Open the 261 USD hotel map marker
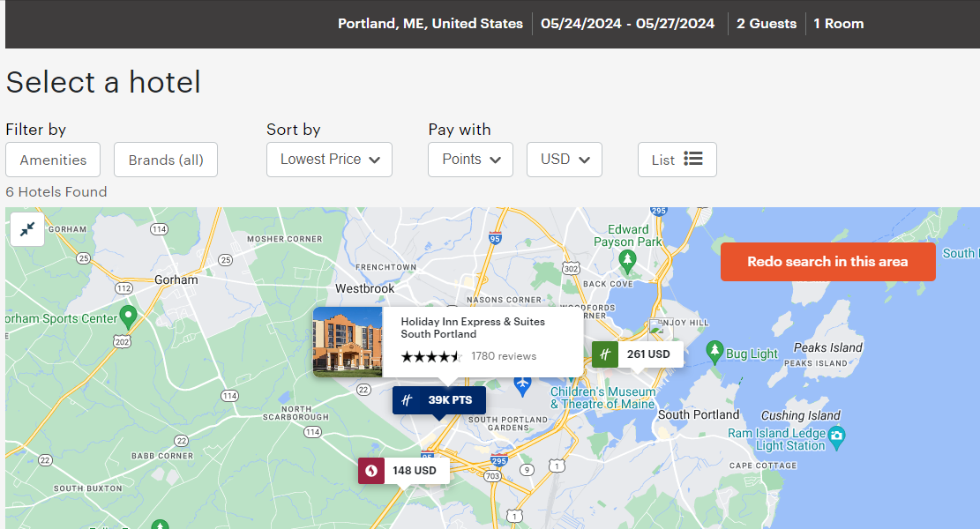 tap(649, 354)
